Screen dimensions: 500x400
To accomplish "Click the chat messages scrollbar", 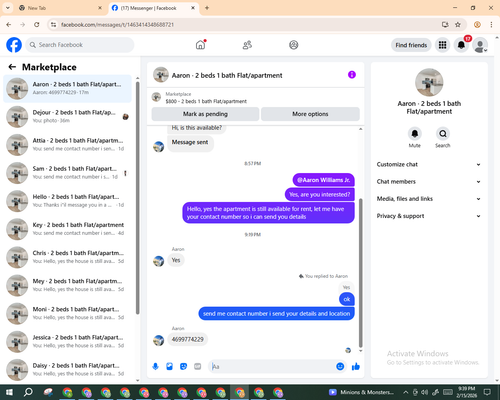I will click(360, 273).
